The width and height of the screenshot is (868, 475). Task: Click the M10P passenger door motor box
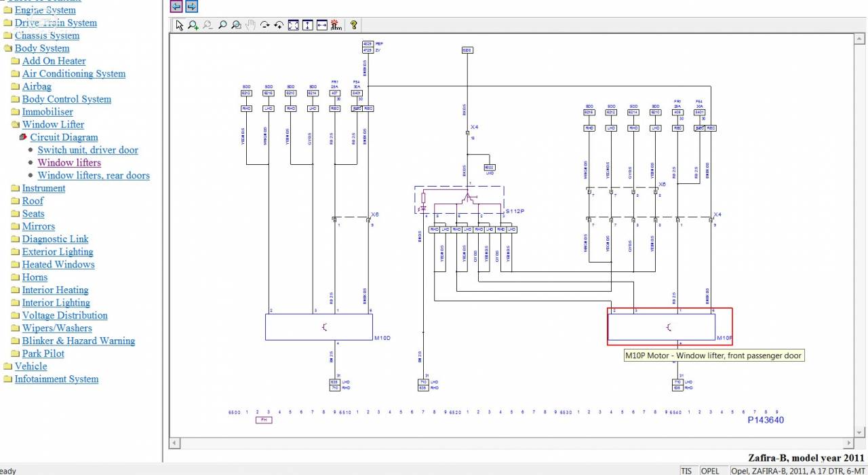pyautogui.click(x=662, y=327)
